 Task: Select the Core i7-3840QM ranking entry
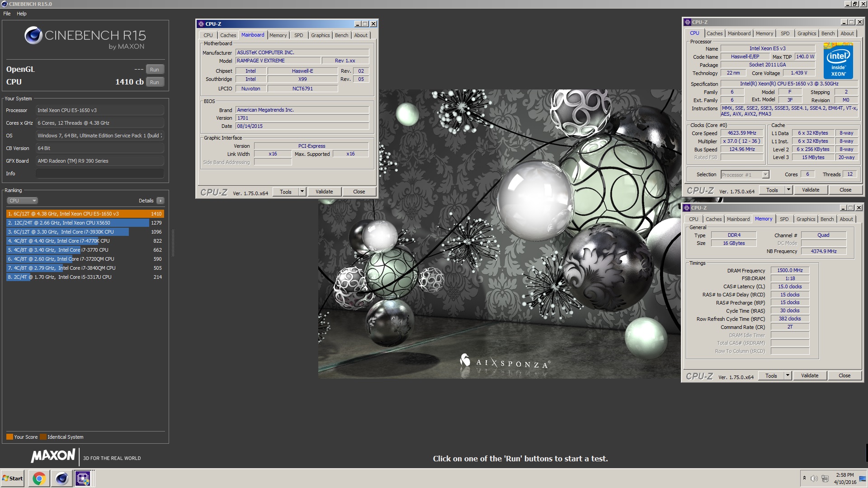tap(85, 268)
